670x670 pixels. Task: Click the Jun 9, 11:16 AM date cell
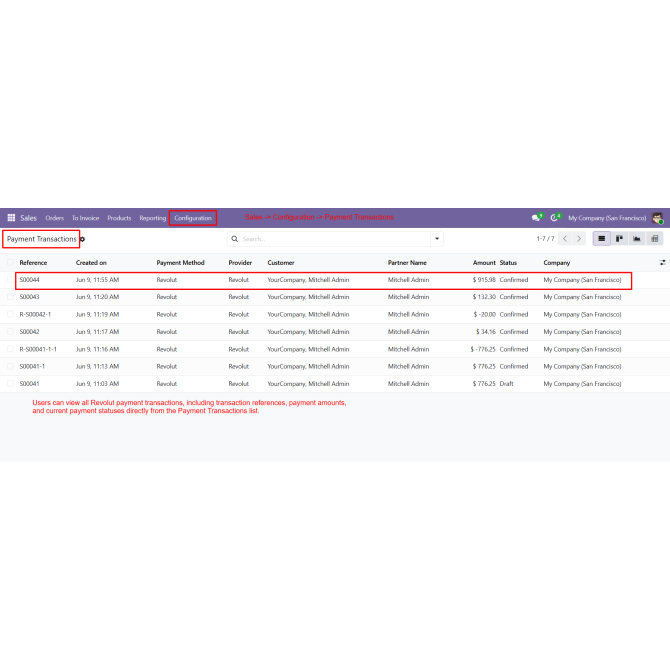(97, 349)
